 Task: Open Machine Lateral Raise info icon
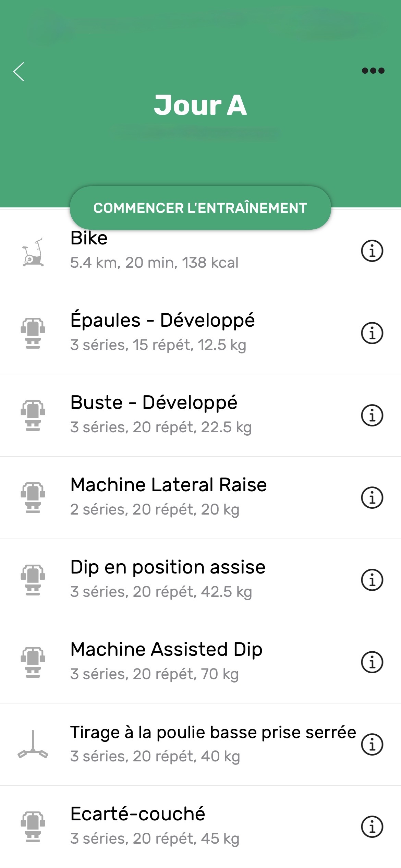[372, 497]
